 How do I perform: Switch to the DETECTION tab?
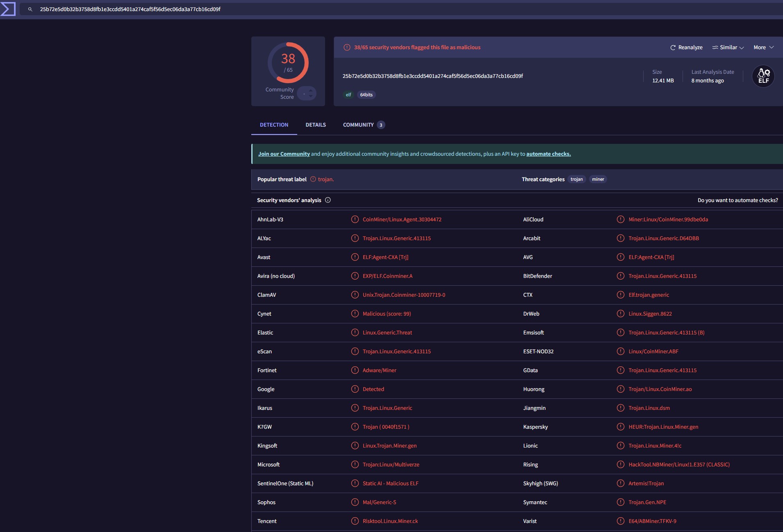[x=274, y=125]
